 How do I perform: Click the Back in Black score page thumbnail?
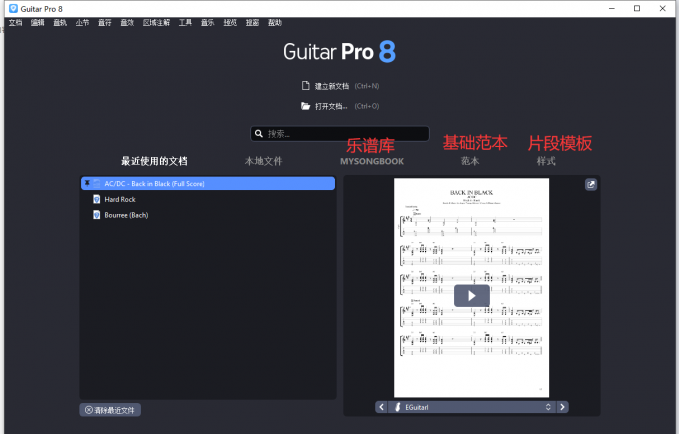pyautogui.click(x=472, y=288)
